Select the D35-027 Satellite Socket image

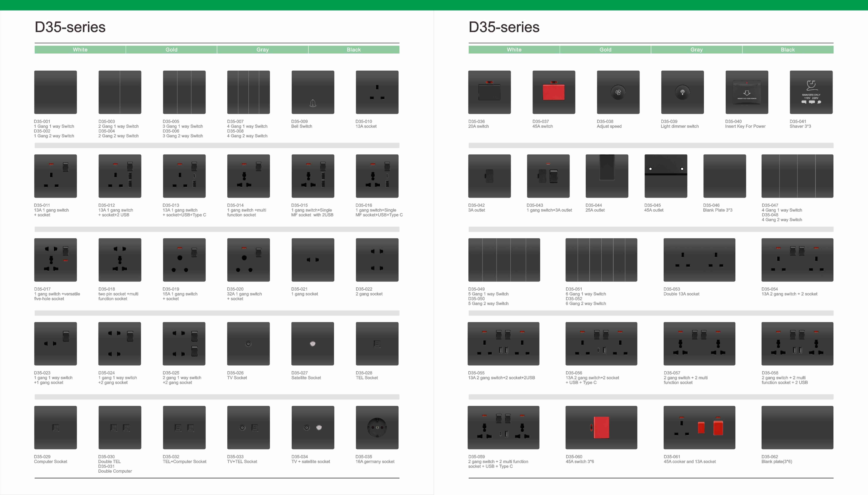click(x=313, y=344)
